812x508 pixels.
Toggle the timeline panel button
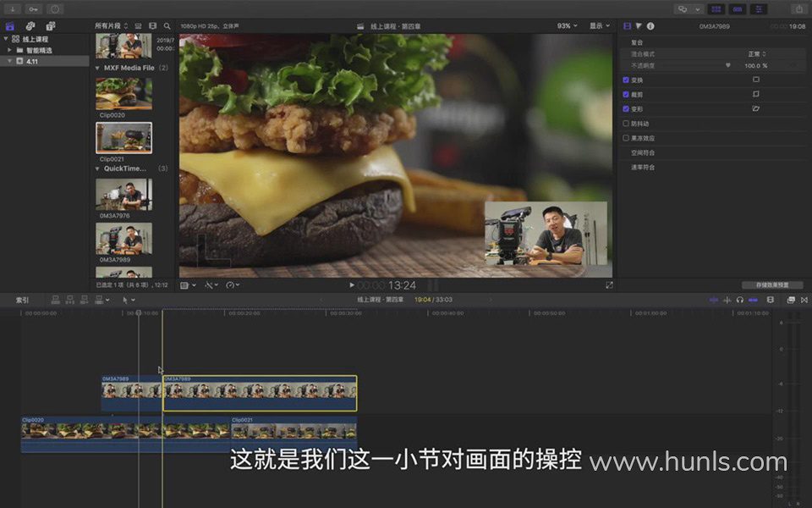click(738, 8)
